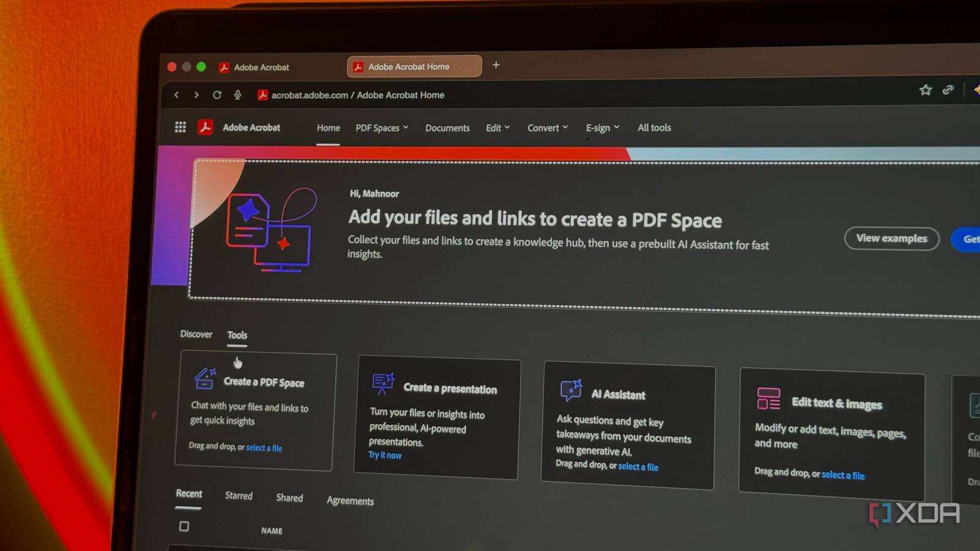Select the Edit text & images icon
The width and height of the screenshot is (980, 551).
click(769, 399)
